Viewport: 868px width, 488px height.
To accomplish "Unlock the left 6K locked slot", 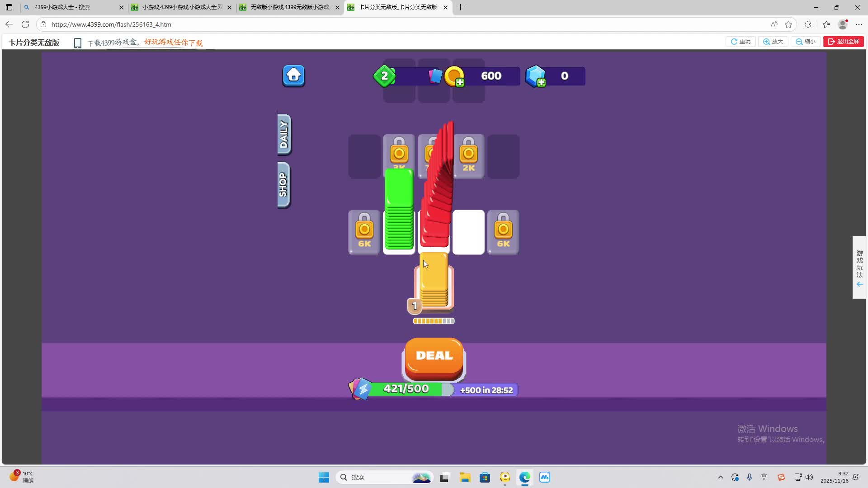I will point(364,232).
